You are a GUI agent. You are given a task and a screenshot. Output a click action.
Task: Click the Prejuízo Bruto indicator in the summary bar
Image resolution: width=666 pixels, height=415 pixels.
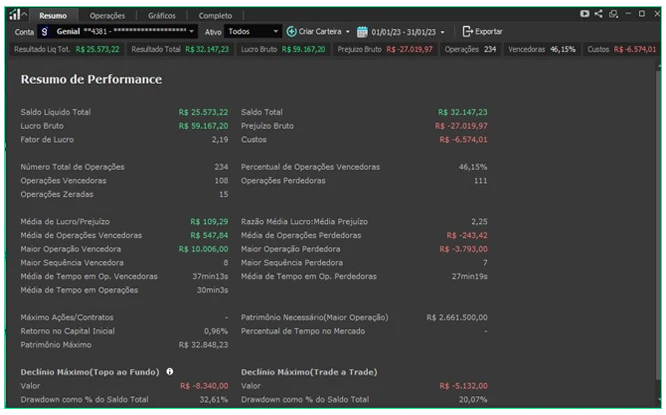pyautogui.click(x=385, y=49)
